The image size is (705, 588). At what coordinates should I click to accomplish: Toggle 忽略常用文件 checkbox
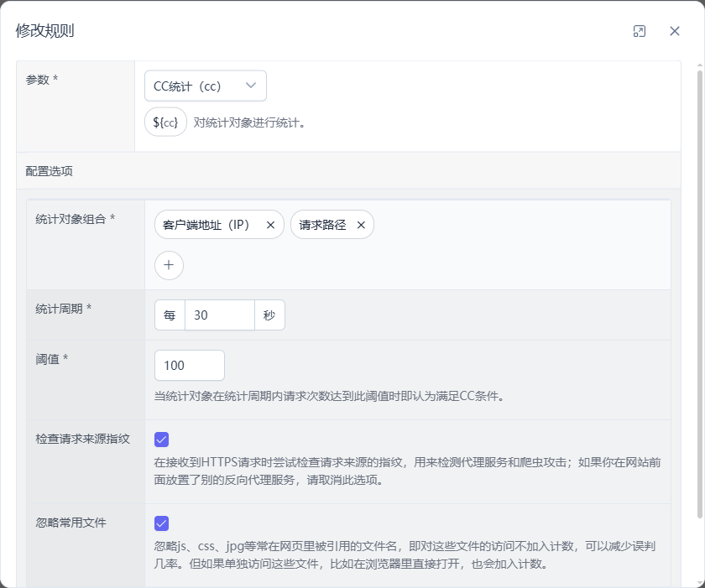[161, 523]
